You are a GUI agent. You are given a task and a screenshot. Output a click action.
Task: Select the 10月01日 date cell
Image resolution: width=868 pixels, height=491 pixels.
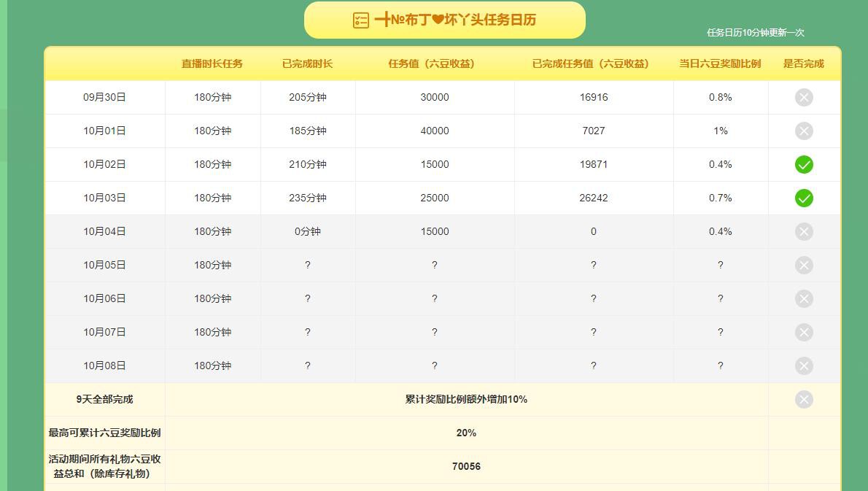point(104,131)
